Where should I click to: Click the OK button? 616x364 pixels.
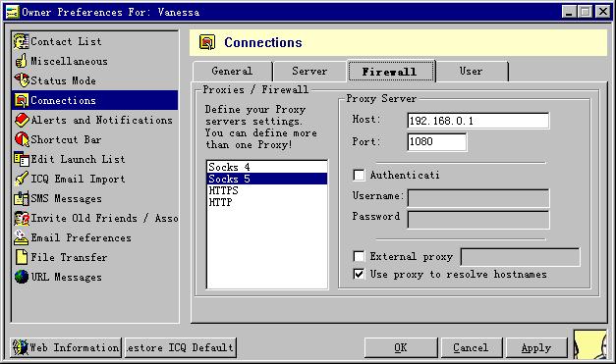click(401, 348)
